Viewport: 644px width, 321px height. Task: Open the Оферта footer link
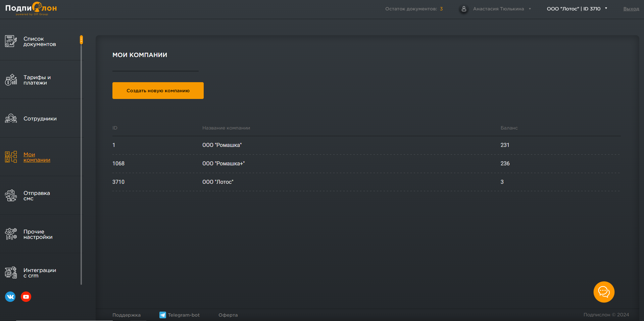pos(228,315)
